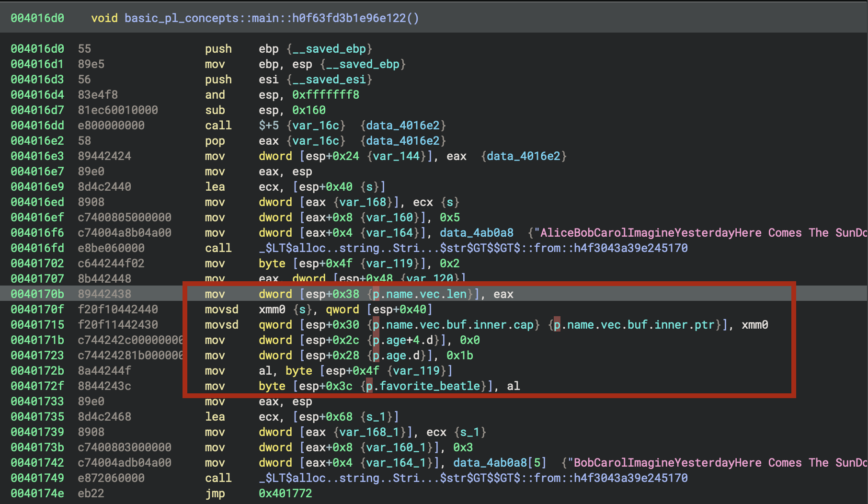The width and height of the screenshot is (868, 504).
Task: Follow the String::from call target at 004016fd
Action: coord(473,248)
